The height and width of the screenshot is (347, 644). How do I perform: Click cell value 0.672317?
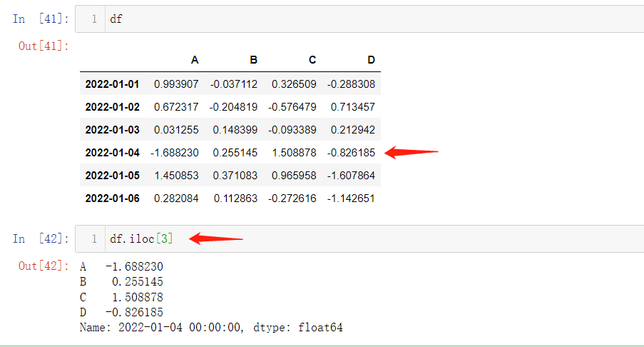(x=176, y=107)
